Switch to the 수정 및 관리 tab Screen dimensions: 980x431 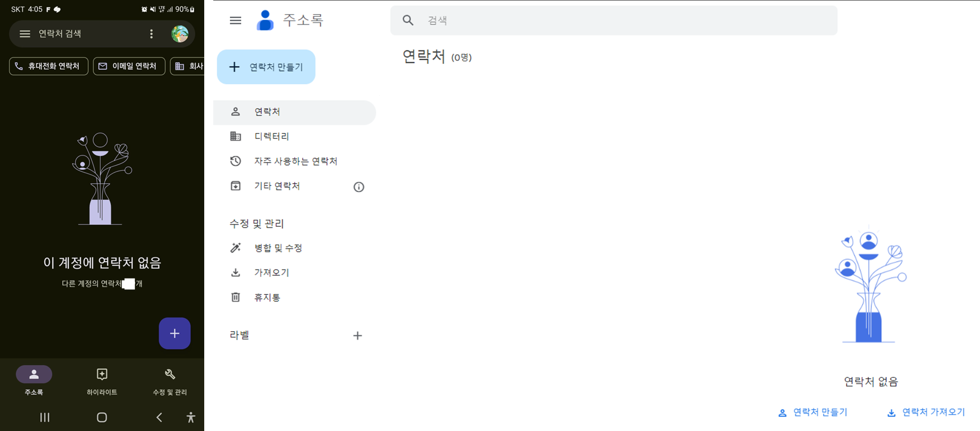point(169,380)
